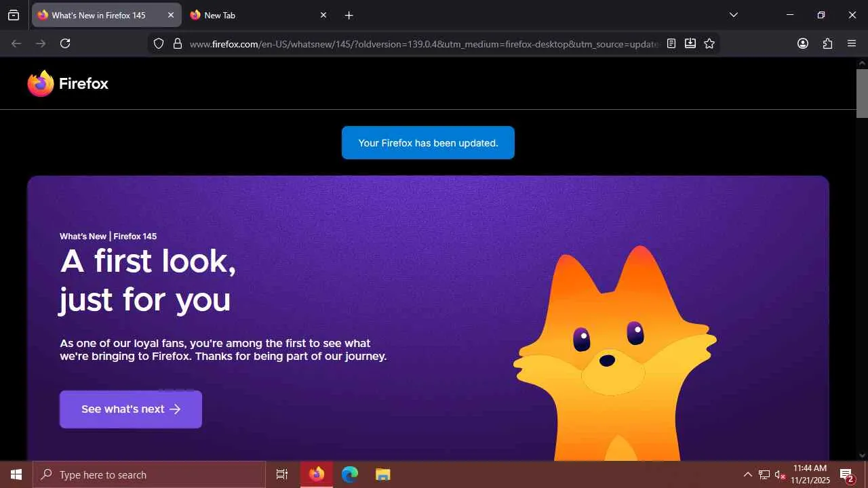Open the install/save page icon in address bar

(x=690, y=43)
